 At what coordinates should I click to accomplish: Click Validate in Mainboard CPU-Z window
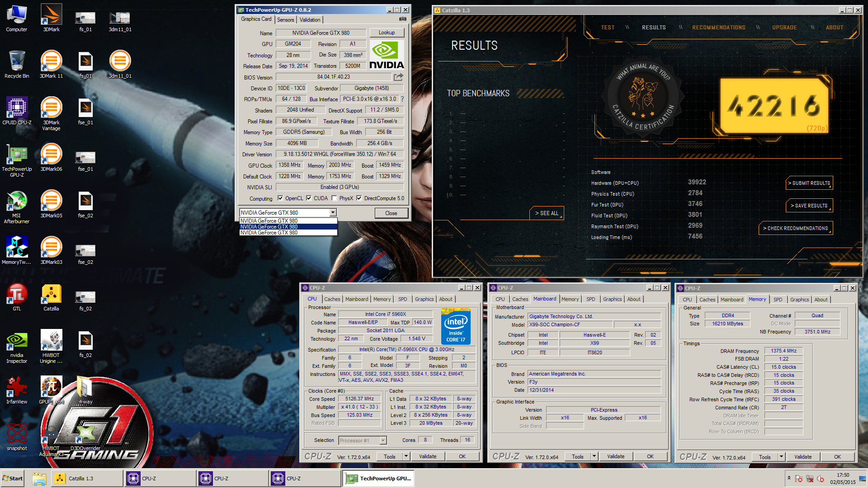(x=616, y=456)
